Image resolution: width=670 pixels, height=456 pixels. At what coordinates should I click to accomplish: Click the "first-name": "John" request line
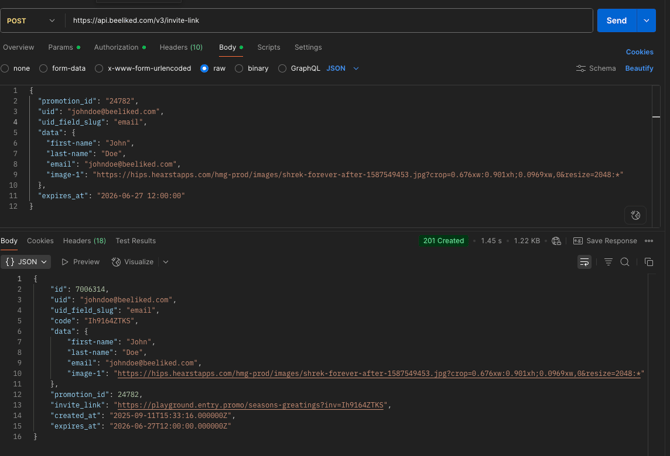[90, 143]
